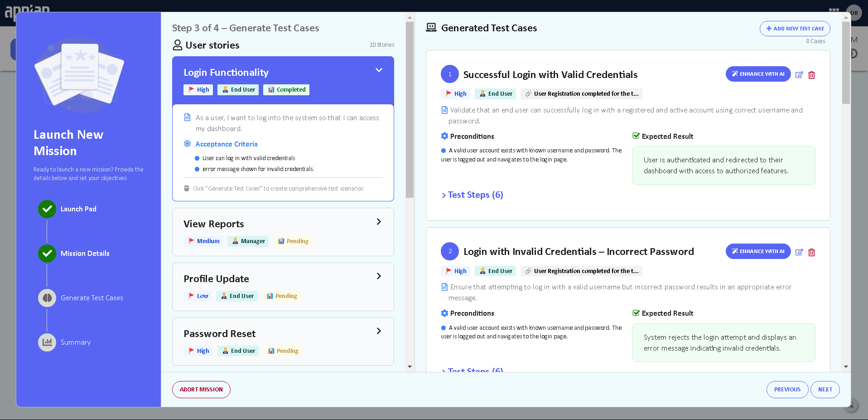Viewport: 868px width, 420px height.
Task: Click edit icon for Incorrect Password test case
Action: point(799,252)
